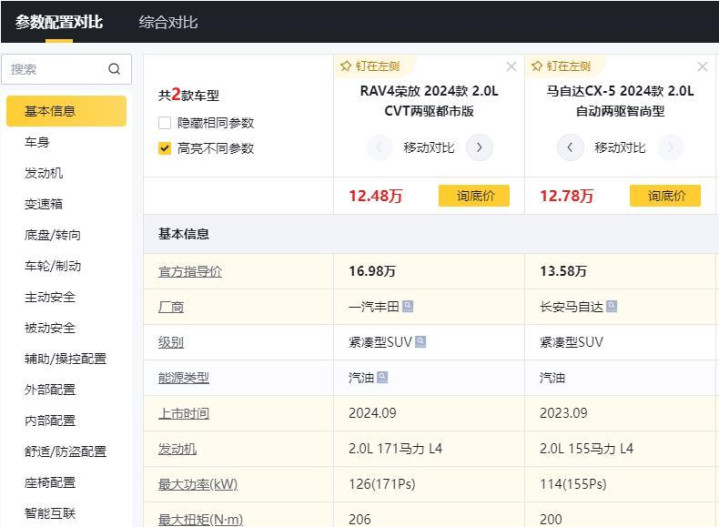Screen dimensions: 719x527
Task: Click the 12.48万 price
Action: (x=376, y=196)
